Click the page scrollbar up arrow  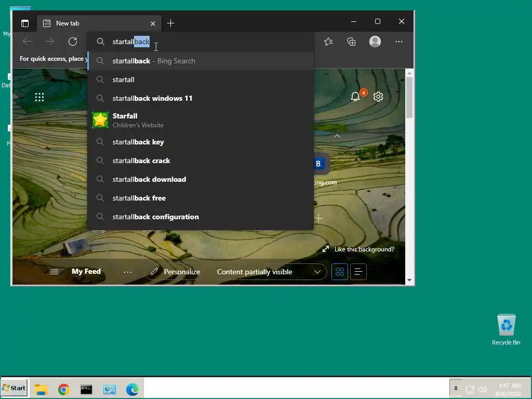click(x=409, y=73)
